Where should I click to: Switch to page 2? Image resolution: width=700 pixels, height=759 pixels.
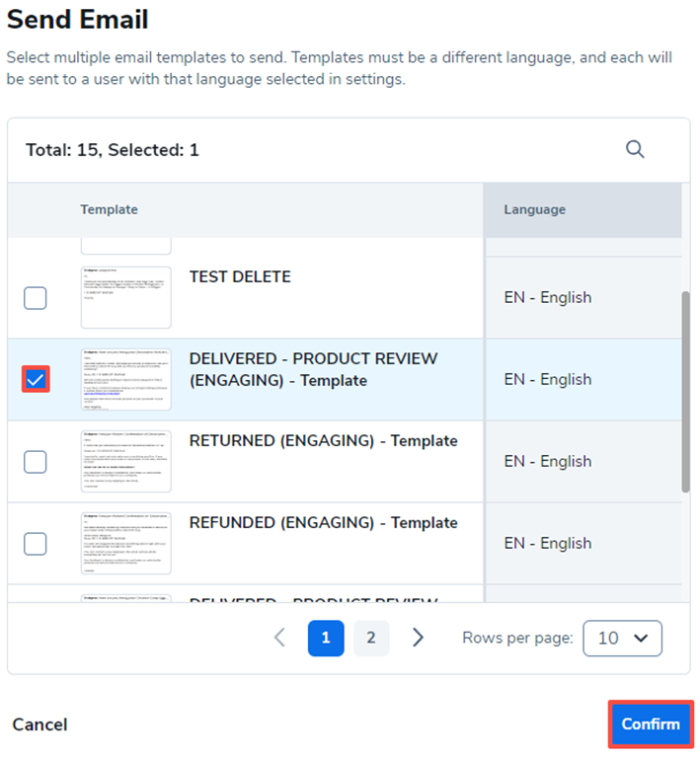[x=371, y=638]
